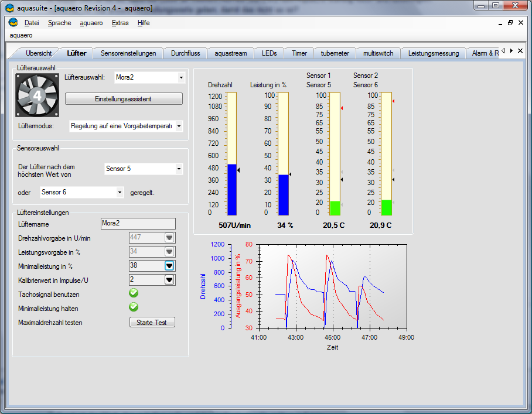532x414 pixels.
Task: Open the Minimalleistung in % dropdown arrow
Action: pos(169,265)
